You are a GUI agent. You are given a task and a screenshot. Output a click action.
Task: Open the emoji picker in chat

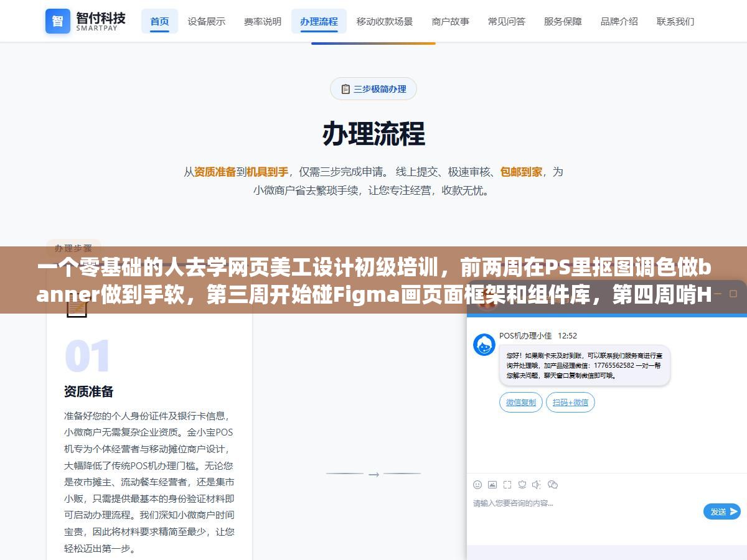pos(477,485)
